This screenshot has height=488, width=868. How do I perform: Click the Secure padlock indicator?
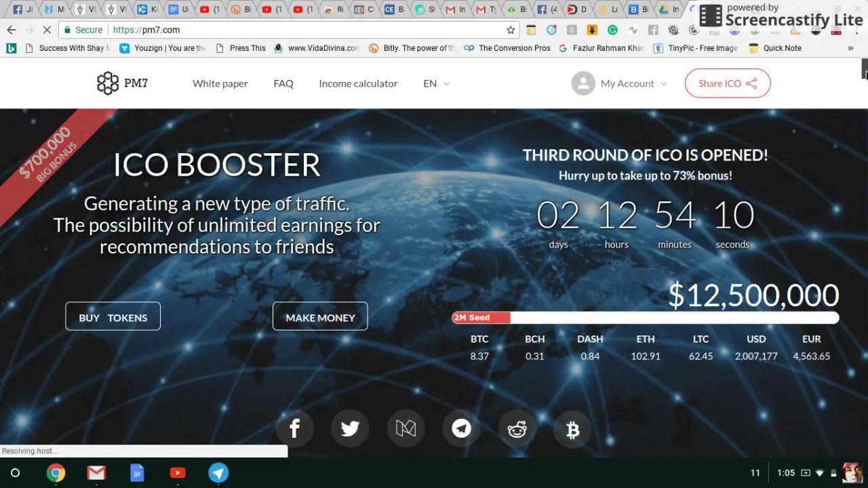(x=83, y=30)
